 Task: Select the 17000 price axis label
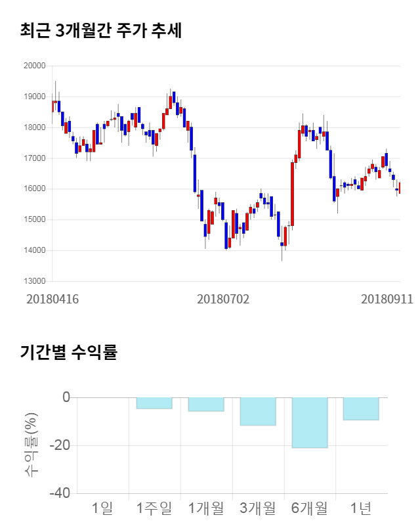click(x=33, y=158)
